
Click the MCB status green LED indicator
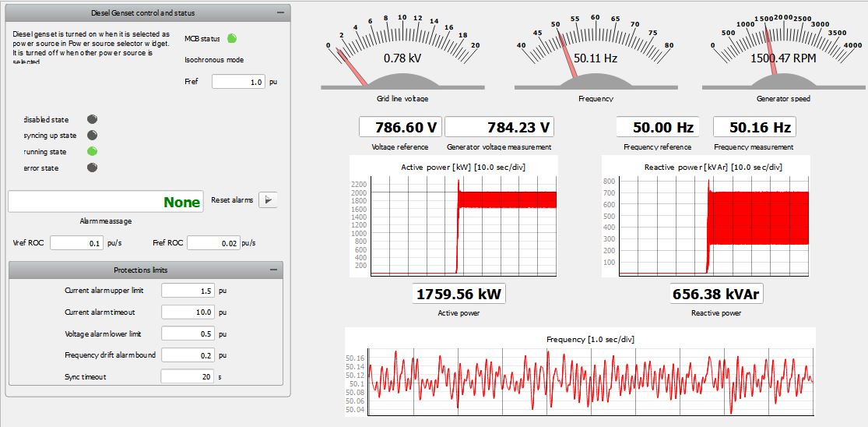pyautogui.click(x=232, y=38)
